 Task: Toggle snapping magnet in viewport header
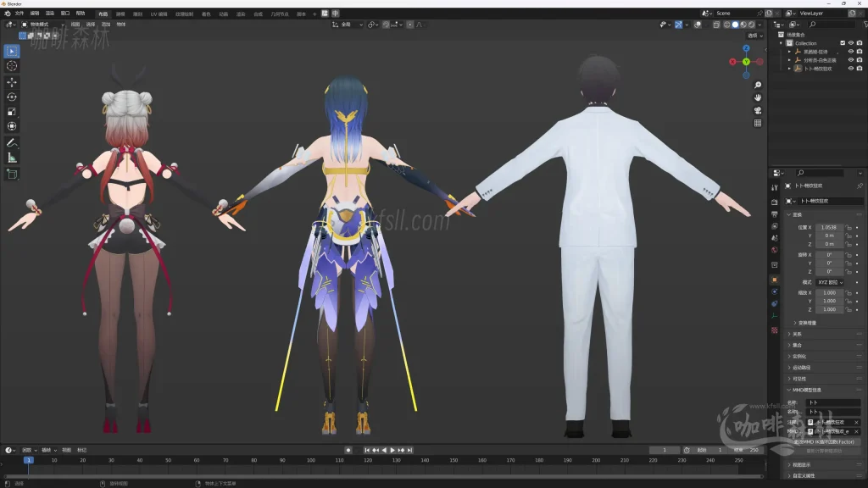(x=386, y=25)
